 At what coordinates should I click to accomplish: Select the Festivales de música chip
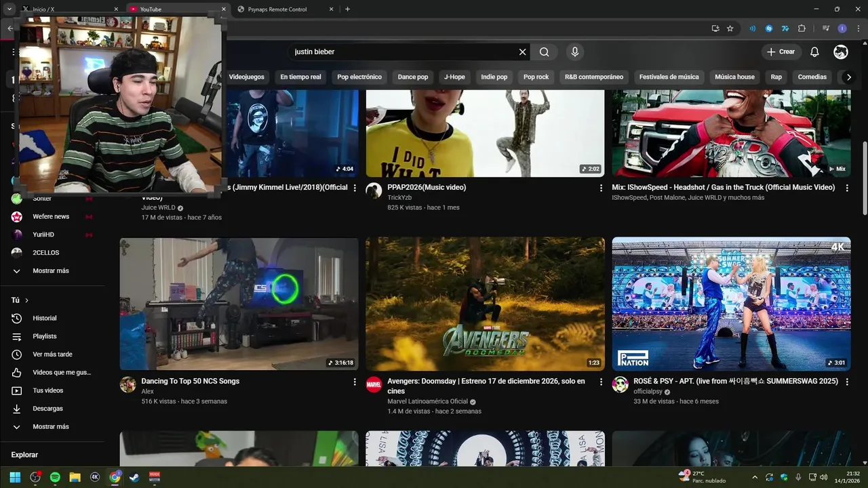tap(669, 77)
